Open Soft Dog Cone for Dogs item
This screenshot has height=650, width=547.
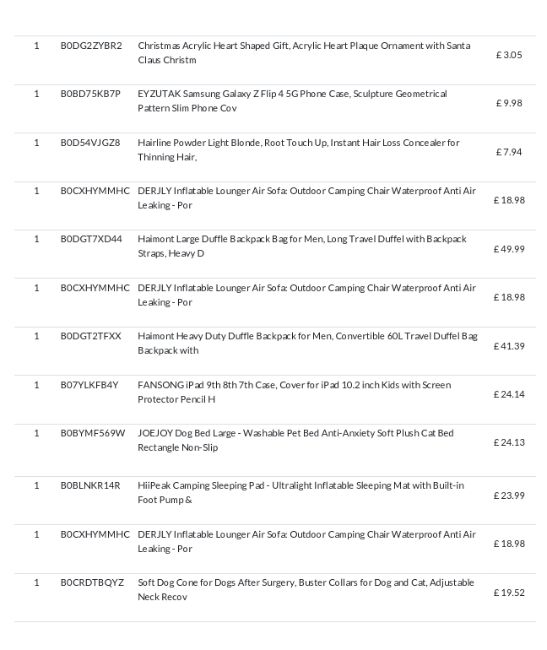(306, 589)
